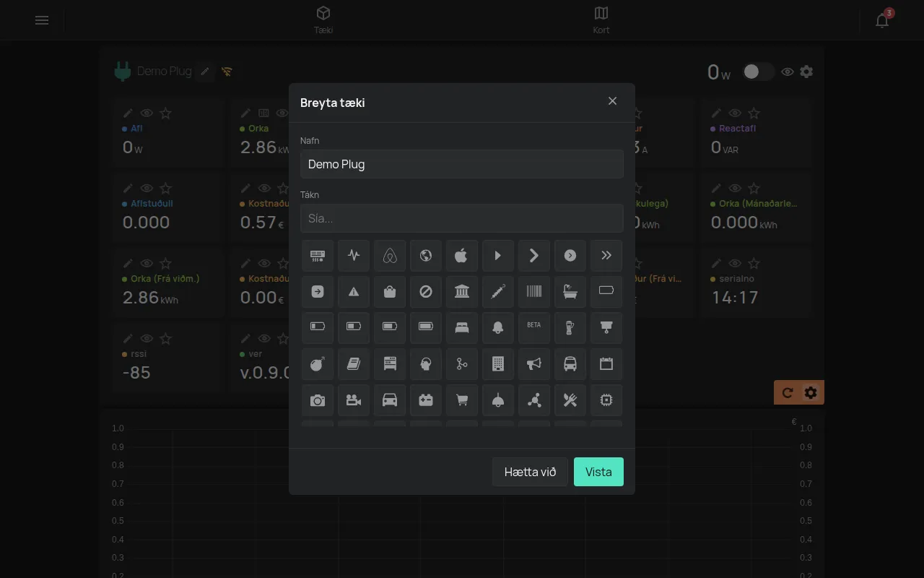The height and width of the screenshot is (578, 924).
Task: Select the bathtub icon
Action: (x=570, y=291)
